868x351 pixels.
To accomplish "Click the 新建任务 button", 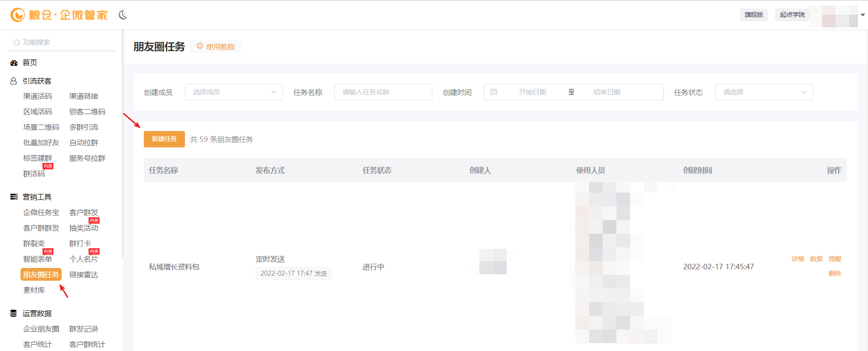I will click(x=164, y=139).
